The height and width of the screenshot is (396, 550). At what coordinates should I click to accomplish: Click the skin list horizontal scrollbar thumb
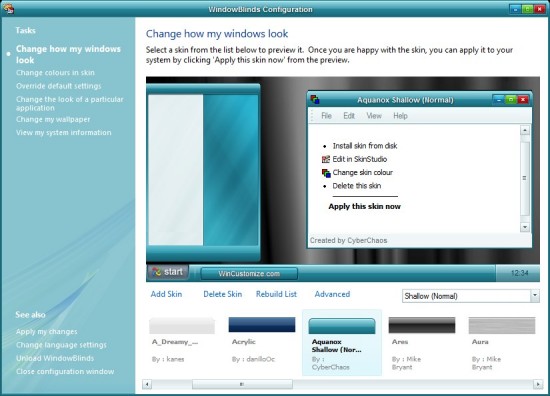[242, 384]
